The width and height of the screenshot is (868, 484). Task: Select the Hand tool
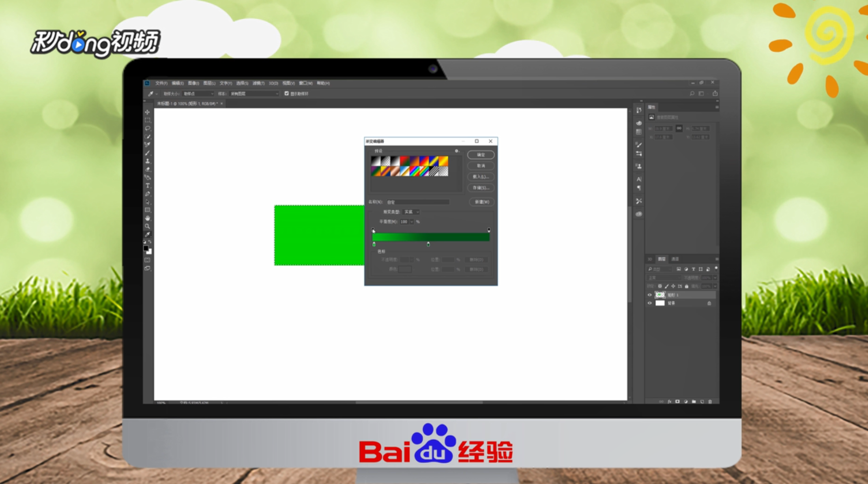tap(147, 218)
